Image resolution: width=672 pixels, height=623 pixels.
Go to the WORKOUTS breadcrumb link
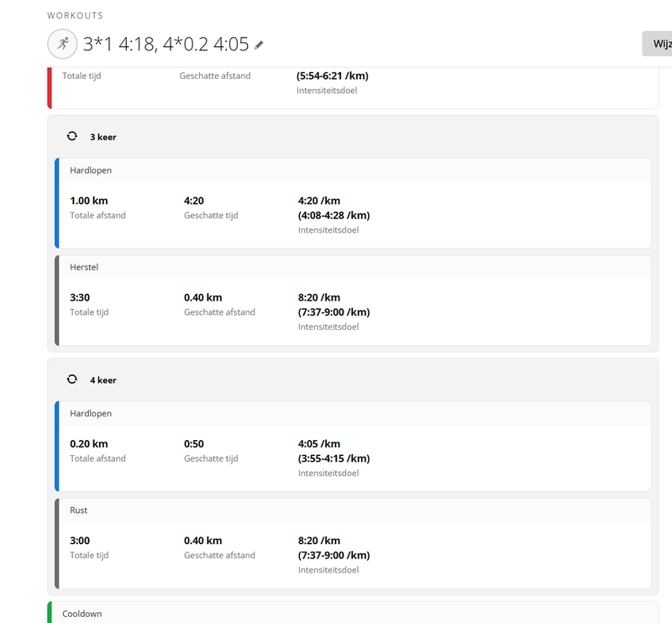point(76,16)
